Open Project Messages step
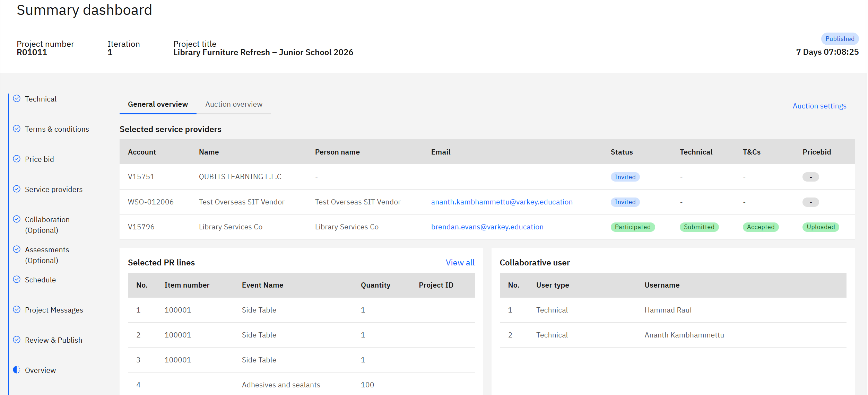 coord(54,310)
